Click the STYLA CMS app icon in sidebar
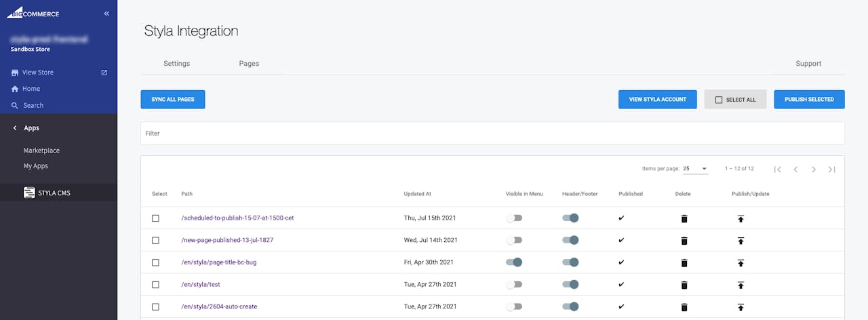 (x=29, y=193)
